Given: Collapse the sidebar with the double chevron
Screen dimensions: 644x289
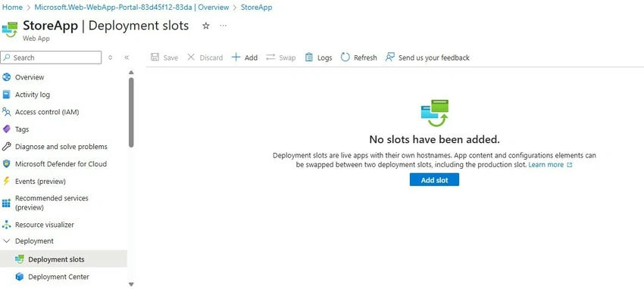Looking at the screenshot, I should (127, 57).
